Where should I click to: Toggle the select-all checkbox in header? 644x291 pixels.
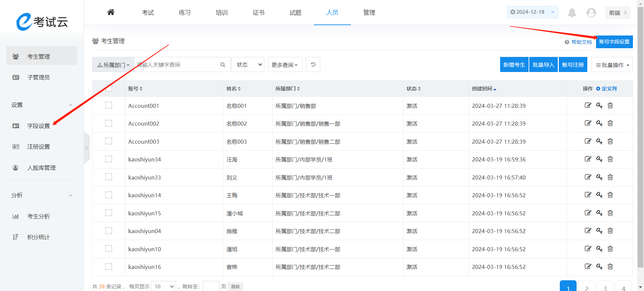click(x=109, y=88)
